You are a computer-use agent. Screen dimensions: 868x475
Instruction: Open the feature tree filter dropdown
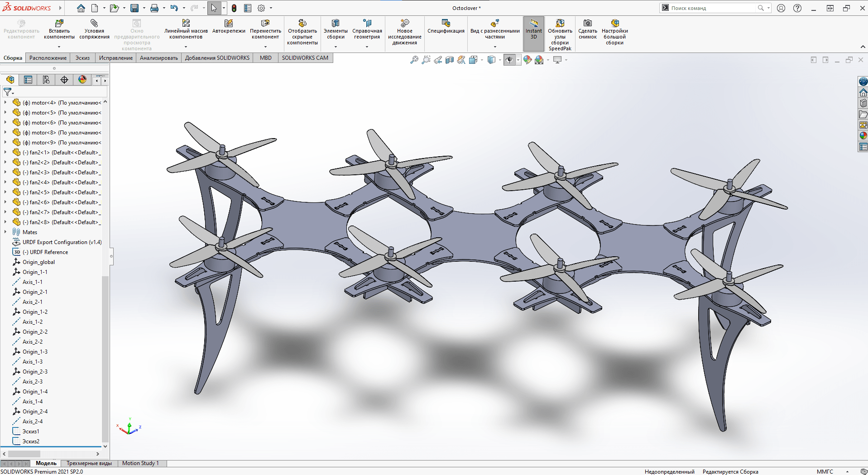(x=9, y=92)
